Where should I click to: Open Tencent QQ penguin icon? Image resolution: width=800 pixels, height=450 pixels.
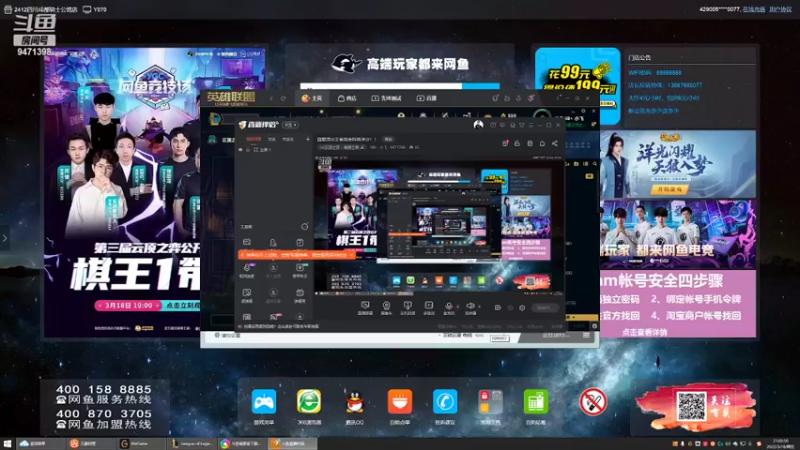point(355,402)
